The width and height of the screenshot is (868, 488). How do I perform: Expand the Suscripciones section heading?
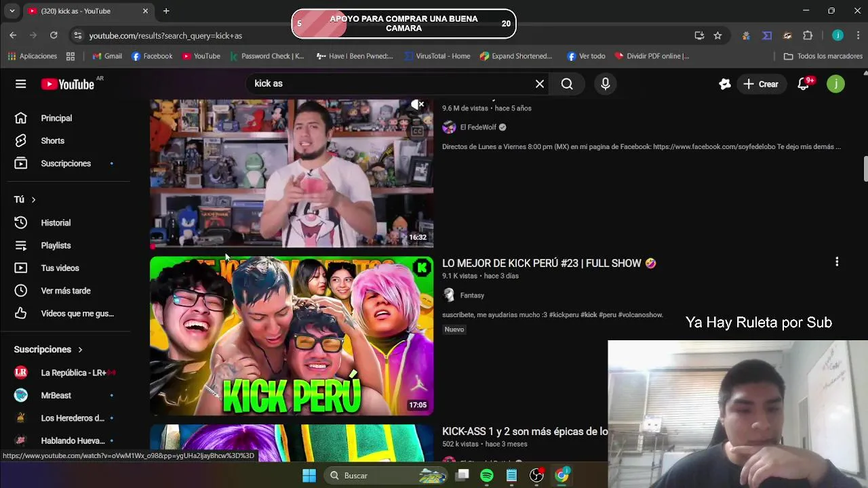click(48, 350)
